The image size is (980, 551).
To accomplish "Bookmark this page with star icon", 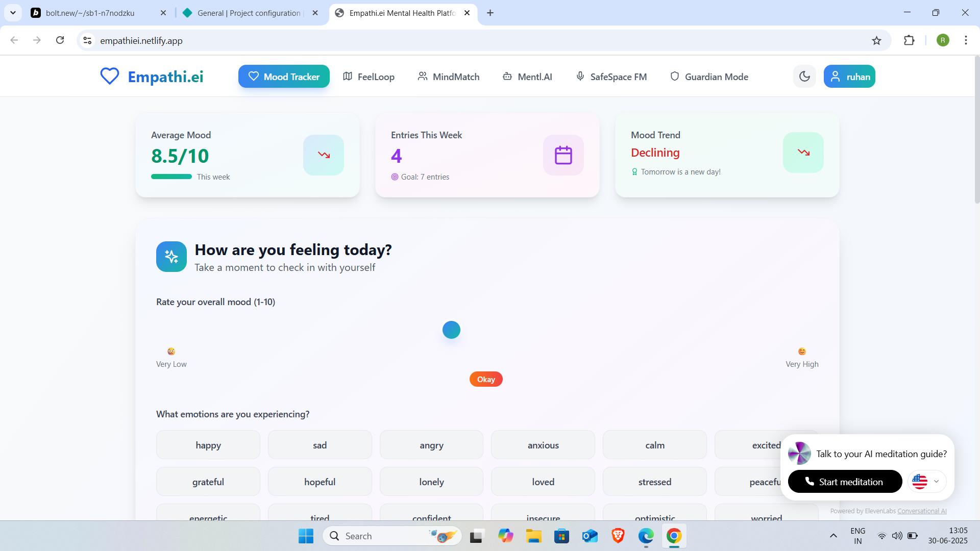I will (876, 41).
